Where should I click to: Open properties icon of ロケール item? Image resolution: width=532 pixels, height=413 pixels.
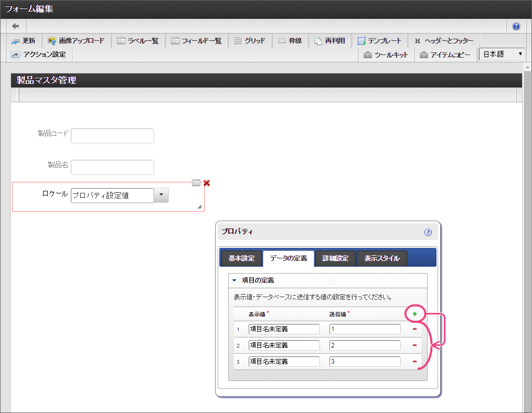click(x=196, y=183)
